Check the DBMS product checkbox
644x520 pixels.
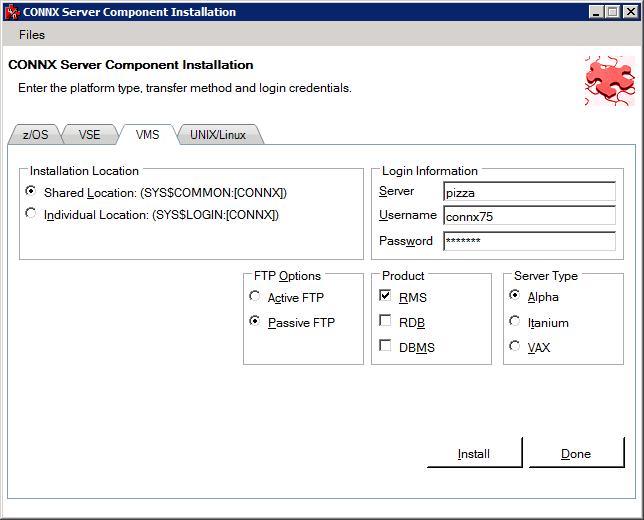pyautogui.click(x=385, y=345)
